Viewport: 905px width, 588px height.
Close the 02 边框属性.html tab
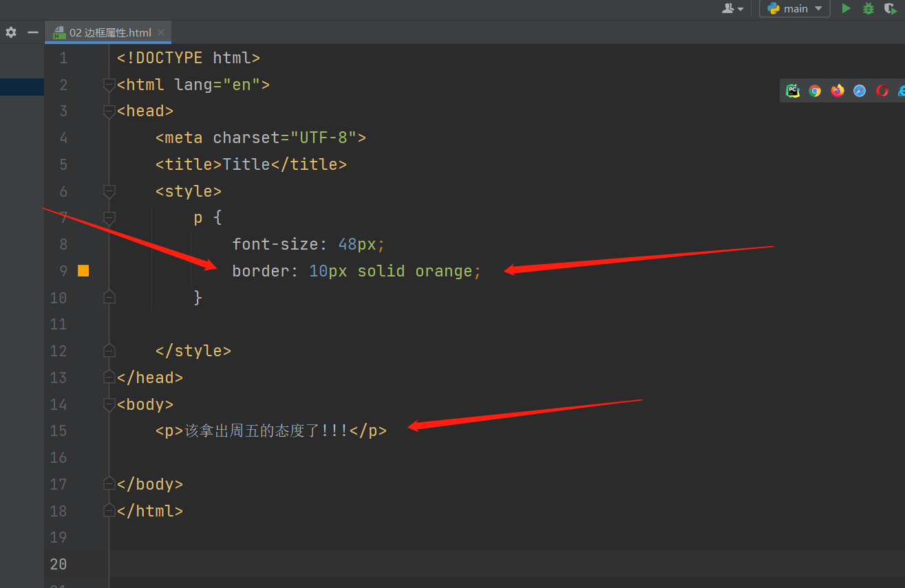(x=161, y=32)
